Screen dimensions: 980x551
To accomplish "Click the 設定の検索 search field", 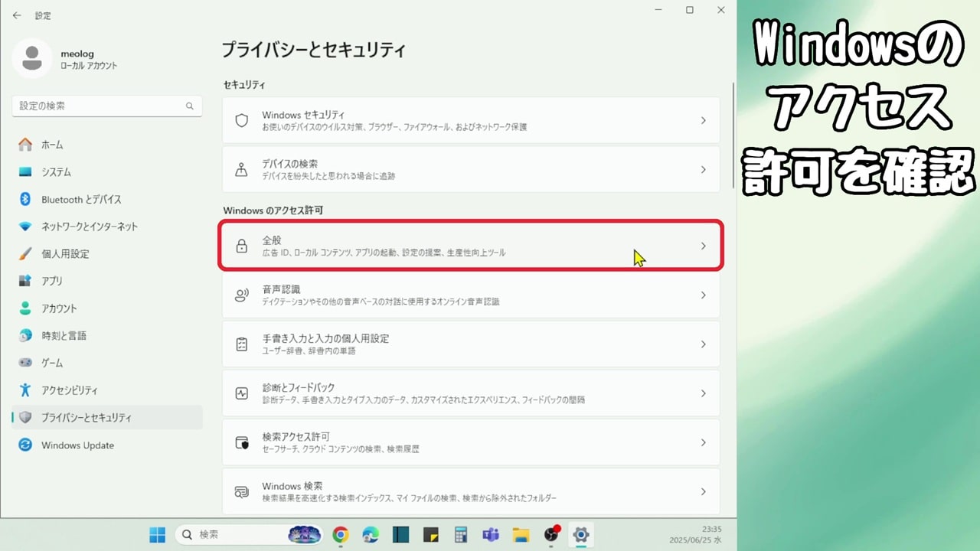I will (x=107, y=106).
